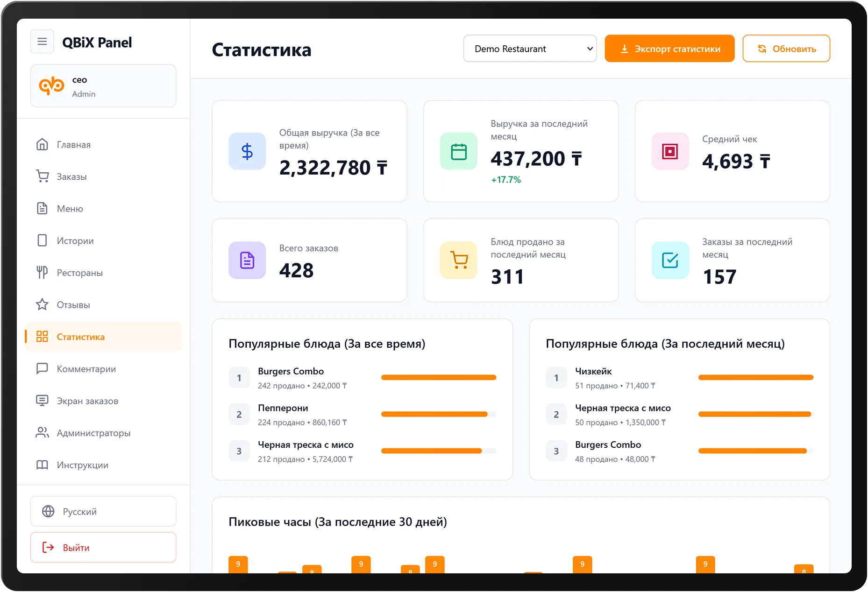868x592 pixels.
Task: Open the Demo Restaurant dropdown
Action: pos(530,49)
